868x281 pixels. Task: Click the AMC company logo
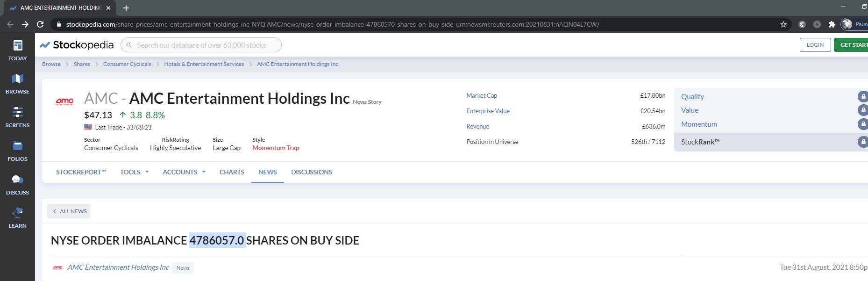64,101
